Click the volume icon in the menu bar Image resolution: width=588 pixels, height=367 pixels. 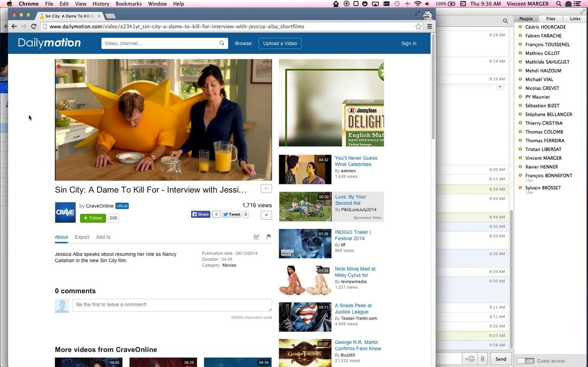427,4
